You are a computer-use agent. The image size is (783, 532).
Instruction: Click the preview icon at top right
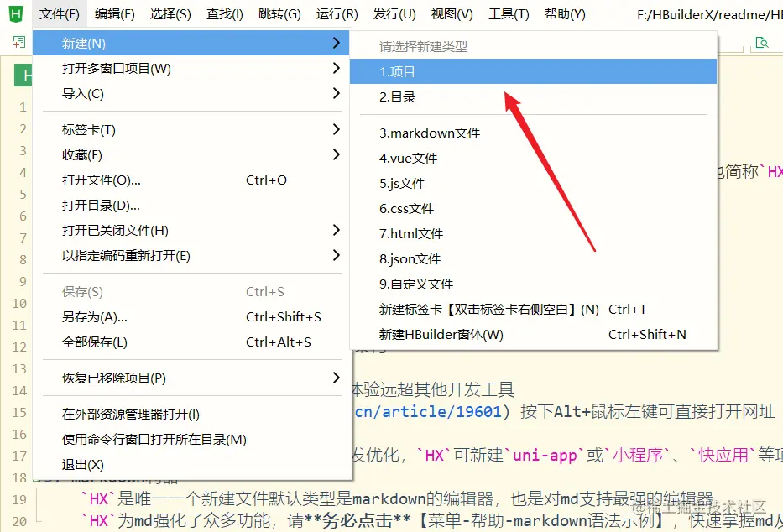click(x=761, y=43)
